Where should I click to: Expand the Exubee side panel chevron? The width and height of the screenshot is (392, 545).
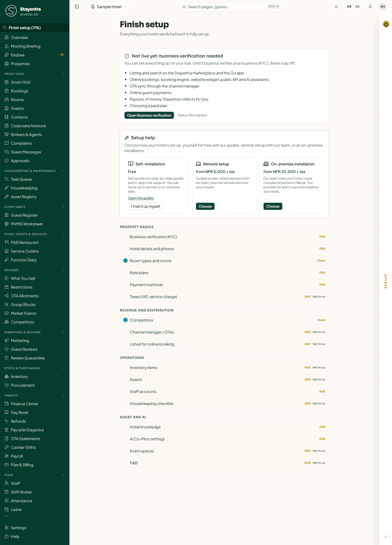(386, 537)
